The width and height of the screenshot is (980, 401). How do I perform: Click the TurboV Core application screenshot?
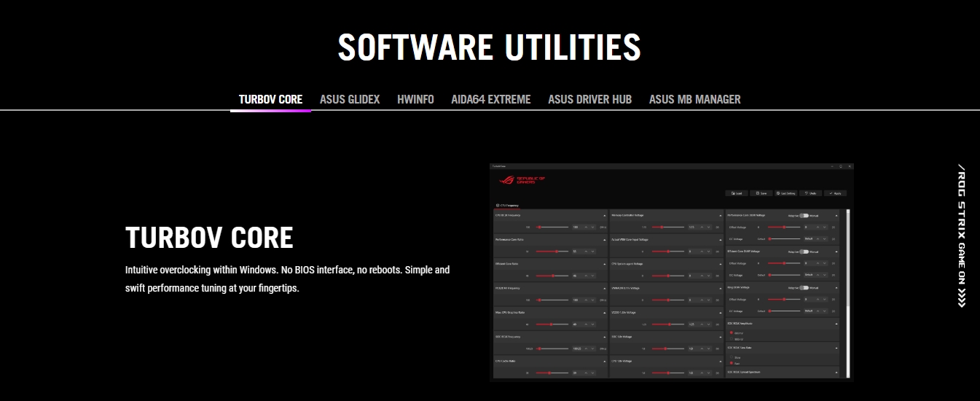point(672,272)
